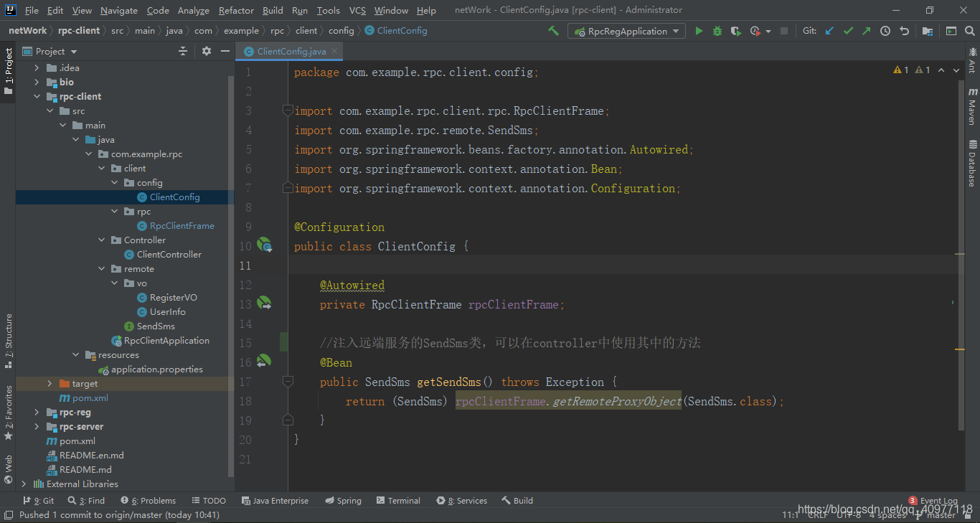This screenshot has width=980, height=523.
Task: Click the Project tree vertical scrollbar
Action: tap(231, 276)
